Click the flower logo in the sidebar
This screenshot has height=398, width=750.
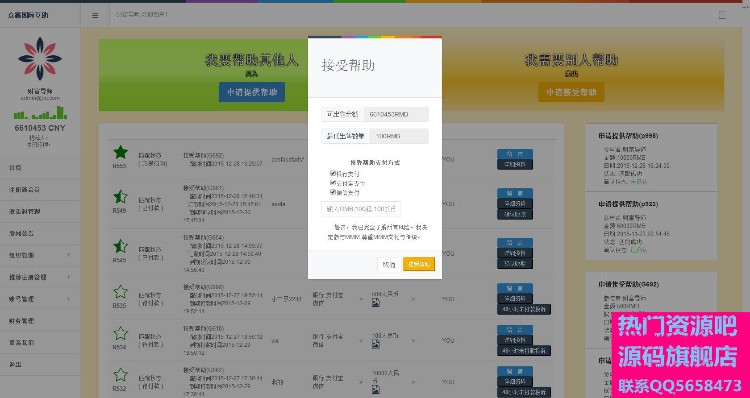coord(40,59)
